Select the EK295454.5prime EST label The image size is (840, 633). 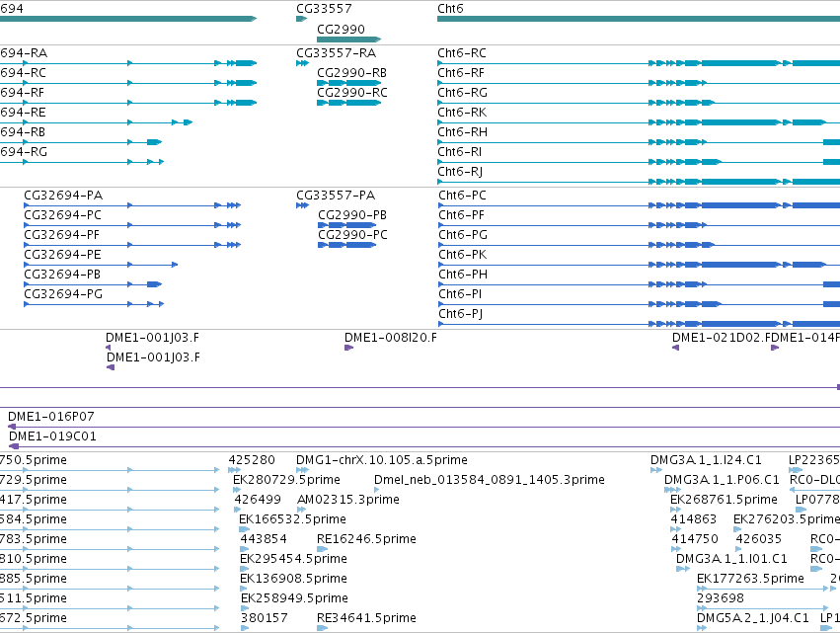click(x=293, y=560)
